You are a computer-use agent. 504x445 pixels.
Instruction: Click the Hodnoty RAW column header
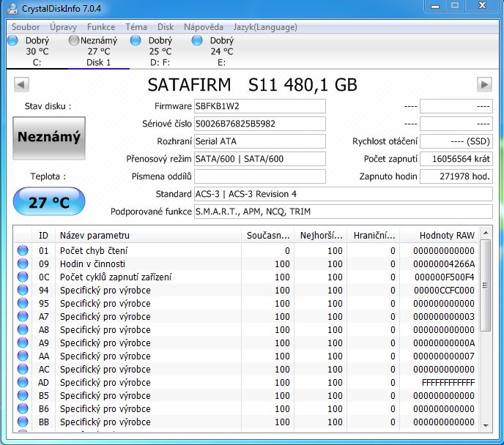pos(440,236)
